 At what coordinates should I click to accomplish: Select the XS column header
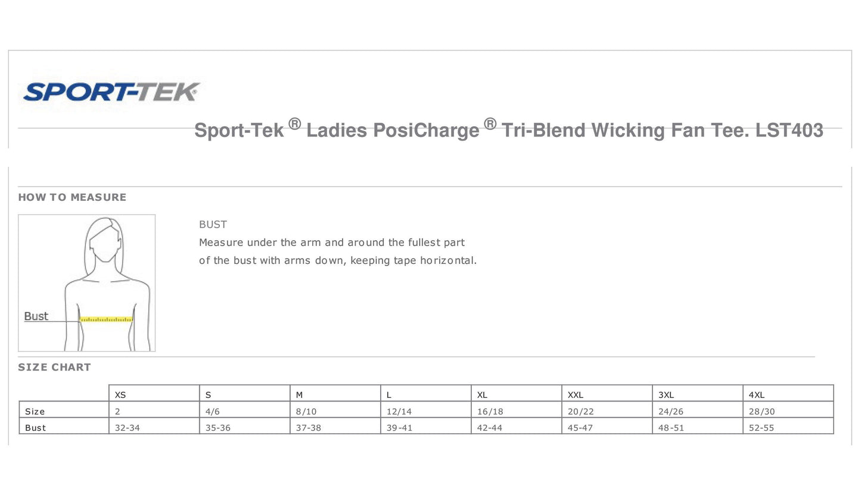[120, 394]
